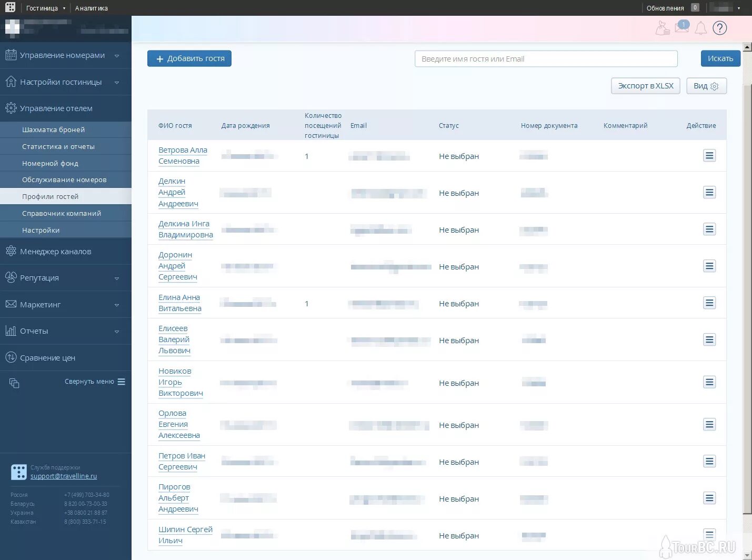Open Менеджер каналов in sidebar
Viewport: 752px width, 560px height.
65,252
